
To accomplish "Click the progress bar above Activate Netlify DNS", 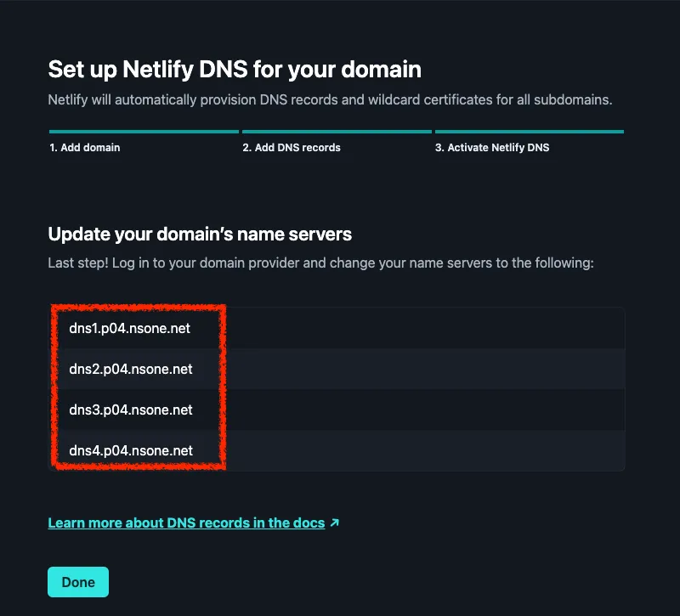I will (529, 132).
